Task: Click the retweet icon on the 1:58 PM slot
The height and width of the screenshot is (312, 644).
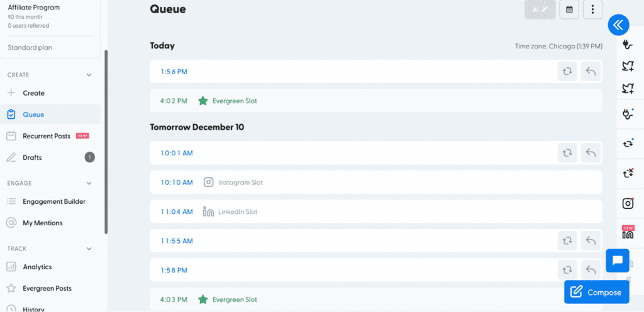Action: [567, 270]
